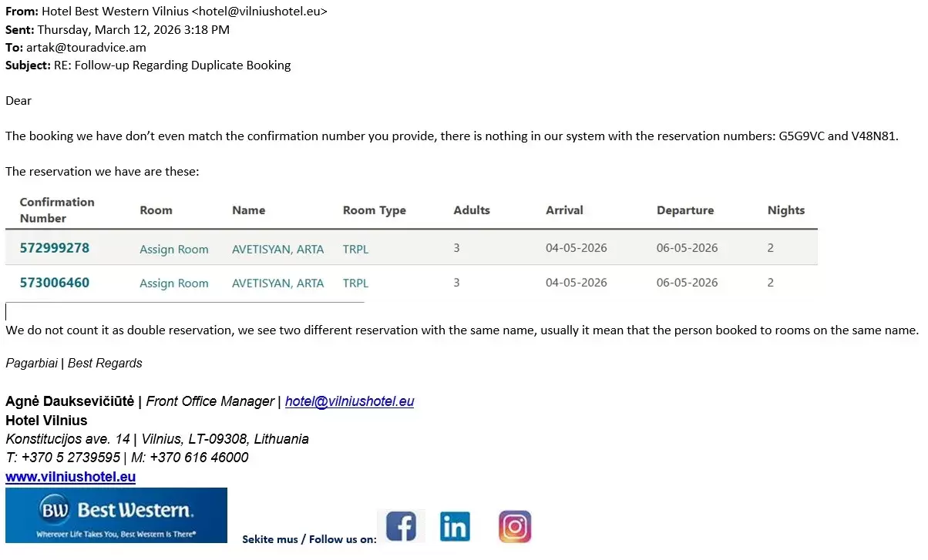
Task: Click TRPL room type in second row
Action: click(x=355, y=283)
